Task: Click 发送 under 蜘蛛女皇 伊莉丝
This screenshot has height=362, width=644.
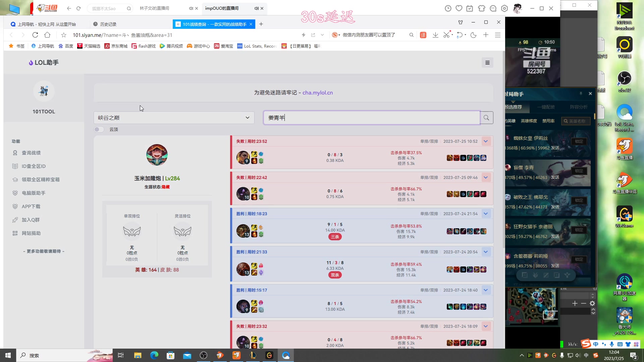Action: pos(555,148)
